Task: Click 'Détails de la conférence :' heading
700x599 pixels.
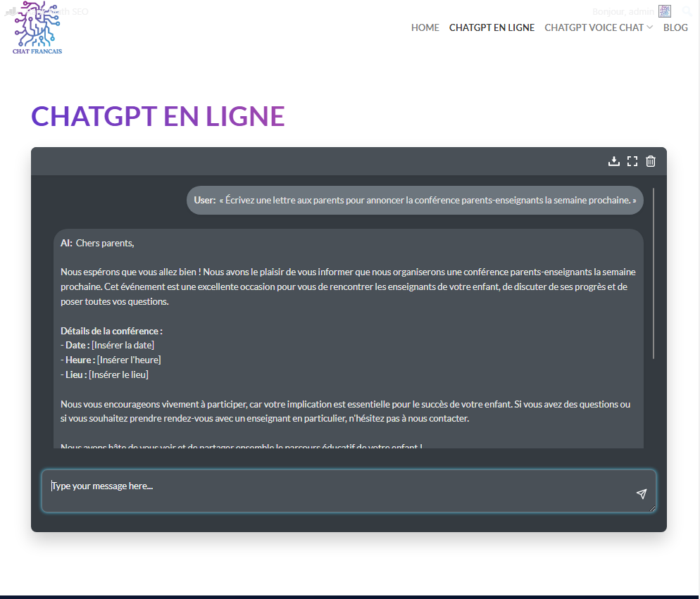Action: click(111, 332)
